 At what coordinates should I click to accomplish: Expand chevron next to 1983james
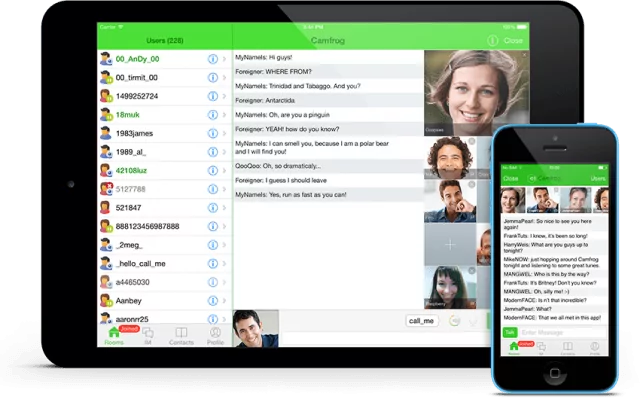[x=224, y=133]
